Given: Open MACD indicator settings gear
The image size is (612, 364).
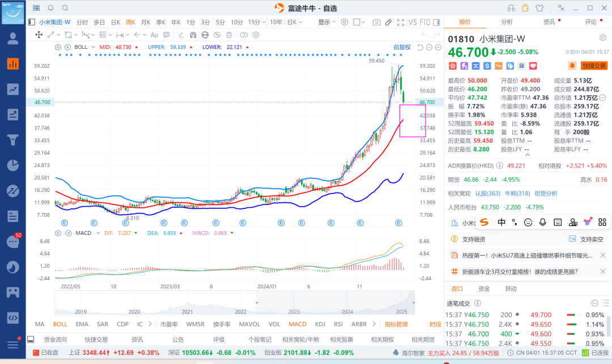Looking at the screenshot, I should pyautogui.click(x=58, y=233).
